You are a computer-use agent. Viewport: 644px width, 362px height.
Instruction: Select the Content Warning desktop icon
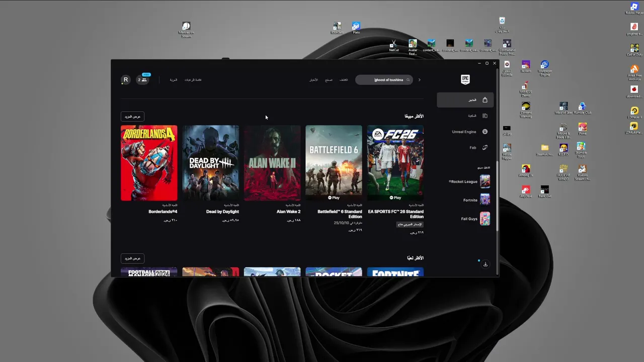click(526, 110)
